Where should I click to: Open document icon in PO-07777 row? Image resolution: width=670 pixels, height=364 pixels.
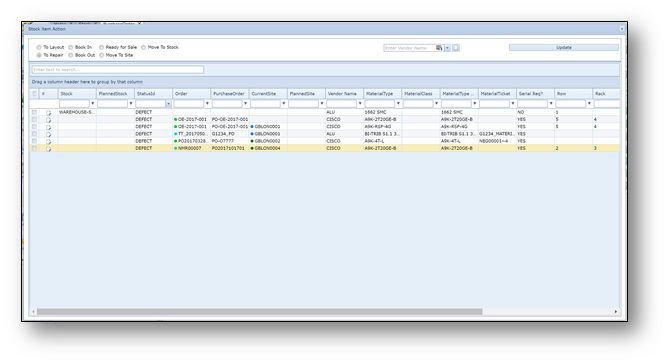click(x=48, y=142)
